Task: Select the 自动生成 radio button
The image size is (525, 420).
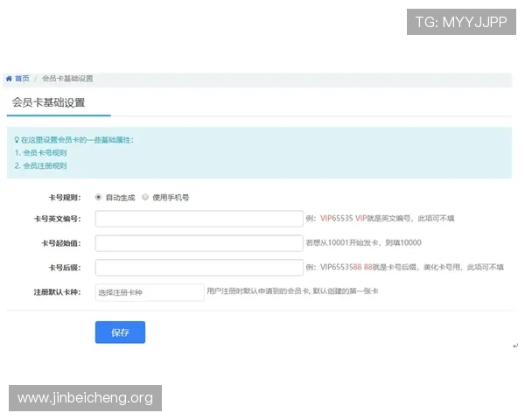Action: point(98,197)
